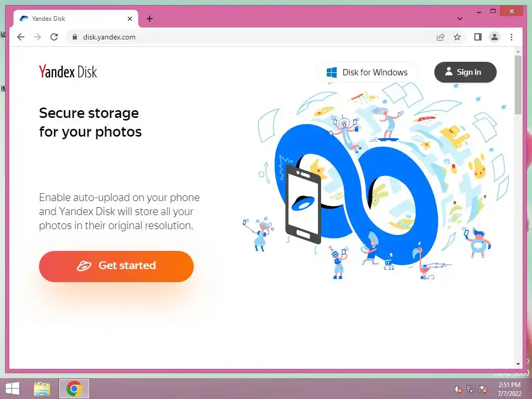Open the Chrome profile avatar menu

495,37
